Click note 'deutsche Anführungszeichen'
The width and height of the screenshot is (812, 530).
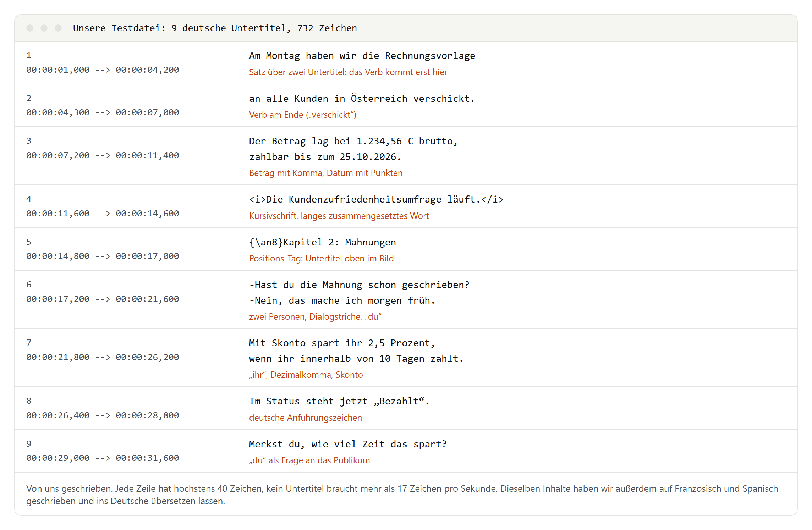(306, 418)
